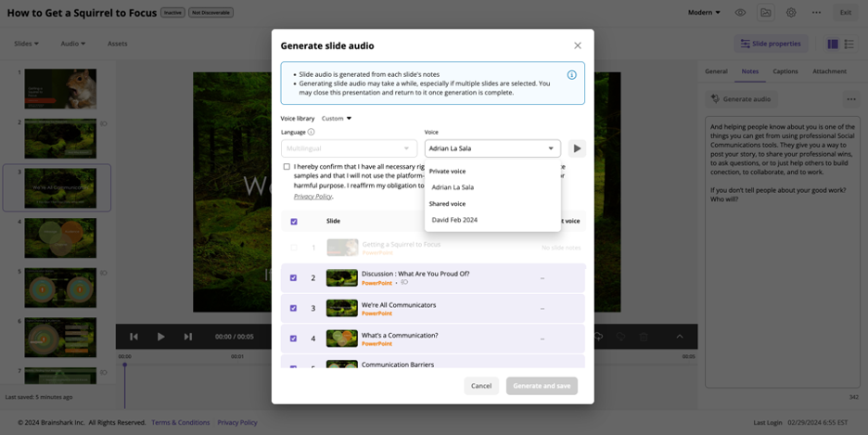The width and height of the screenshot is (868, 435).
Task: Skip to next in the audio player
Action: pyautogui.click(x=187, y=337)
